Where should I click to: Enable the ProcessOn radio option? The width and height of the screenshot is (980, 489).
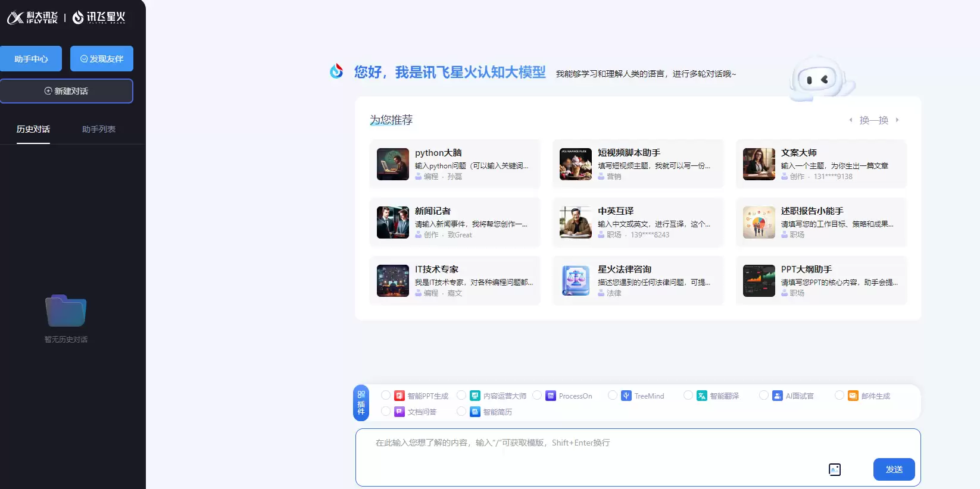(x=537, y=395)
